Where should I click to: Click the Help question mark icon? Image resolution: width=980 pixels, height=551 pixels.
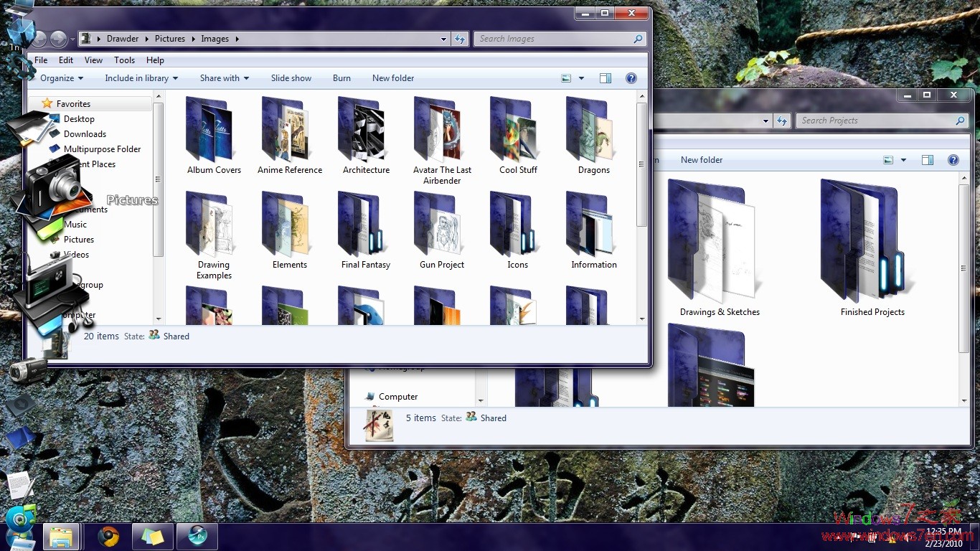pyautogui.click(x=631, y=78)
